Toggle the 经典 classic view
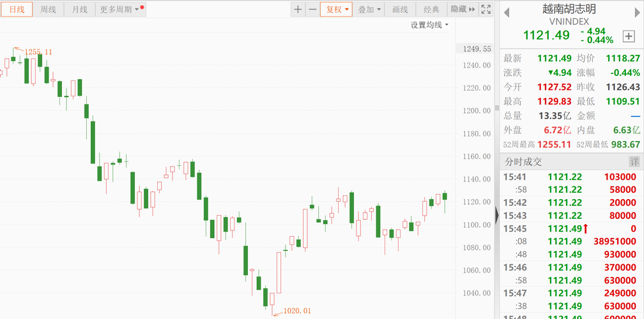The width and height of the screenshot is (644, 319). click(432, 9)
